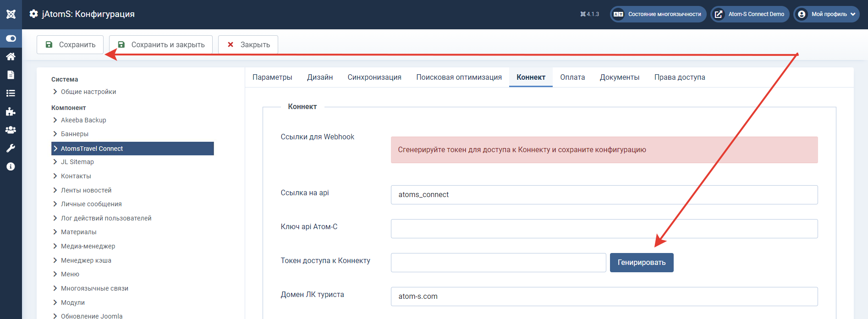Switch to the Документы tab
868x319 pixels.
point(620,77)
